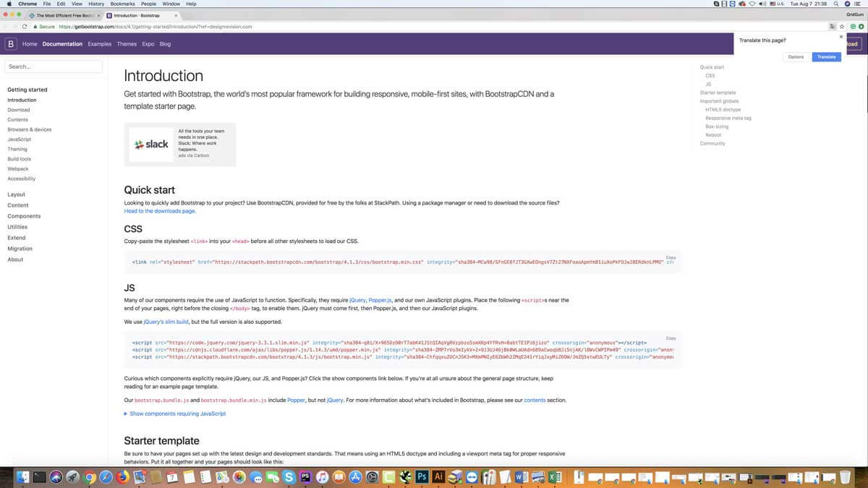Launch Adobe Photoshop from the dock
The image size is (868, 488).
(422, 477)
